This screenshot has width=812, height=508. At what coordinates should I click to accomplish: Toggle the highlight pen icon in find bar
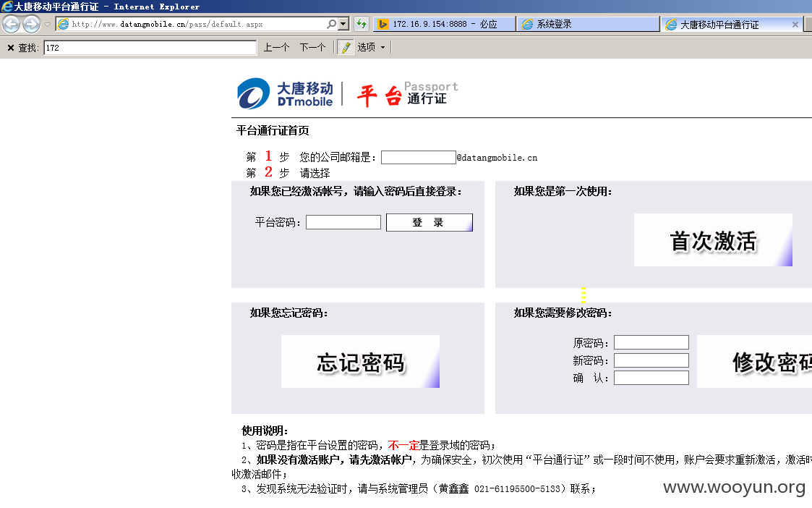tap(346, 47)
